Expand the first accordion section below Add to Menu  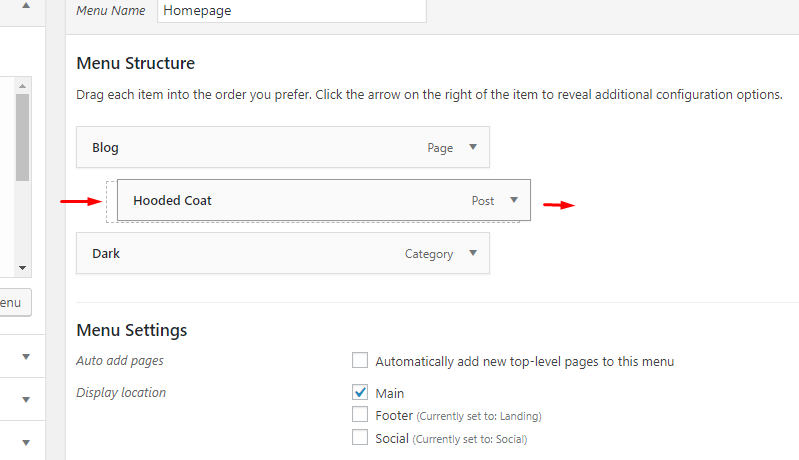[x=25, y=356]
